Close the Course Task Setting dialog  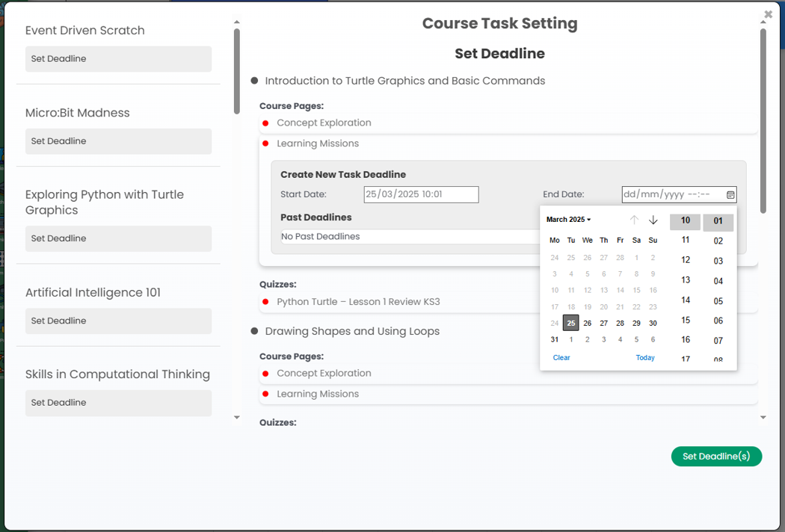(x=769, y=14)
